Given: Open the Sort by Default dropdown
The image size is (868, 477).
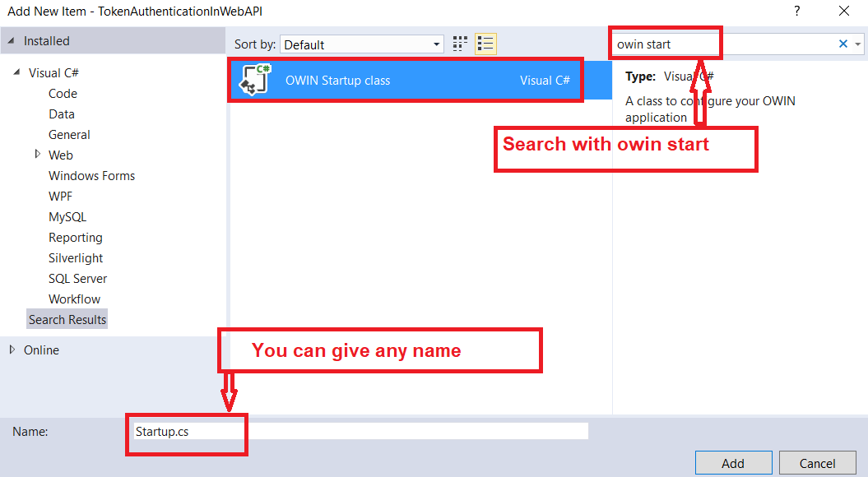Looking at the screenshot, I should pyautogui.click(x=362, y=44).
